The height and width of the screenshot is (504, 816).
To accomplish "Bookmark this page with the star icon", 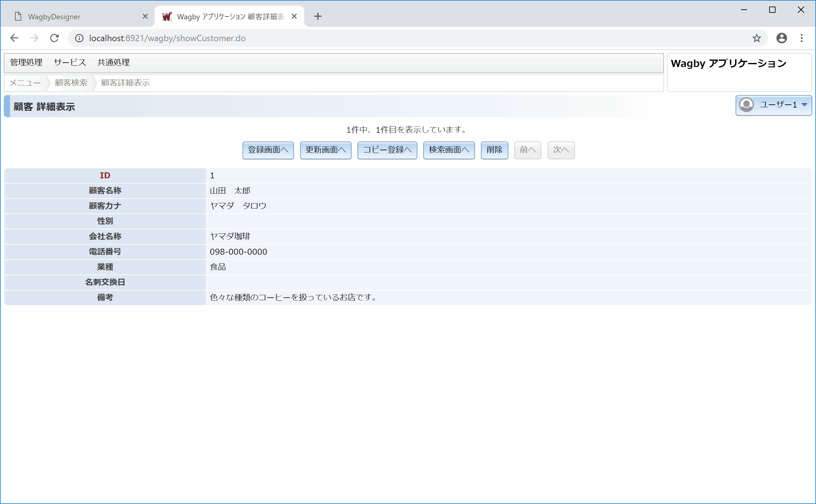I will tap(757, 38).
